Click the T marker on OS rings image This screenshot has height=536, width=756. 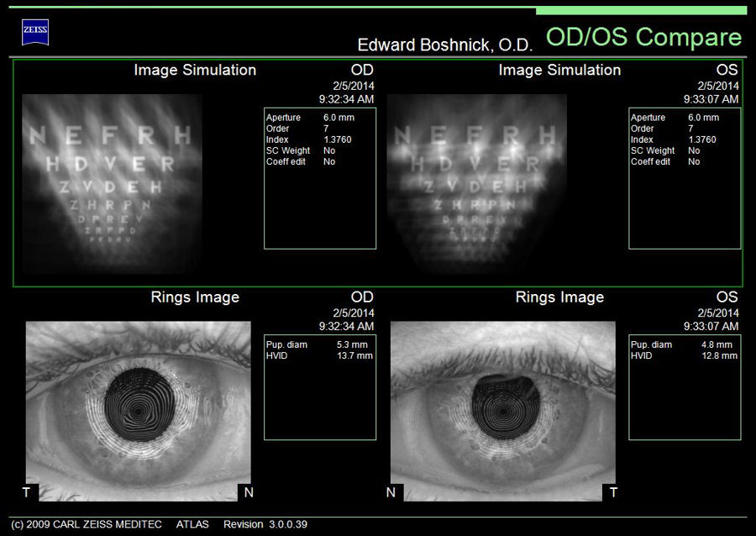[x=613, y=492]
